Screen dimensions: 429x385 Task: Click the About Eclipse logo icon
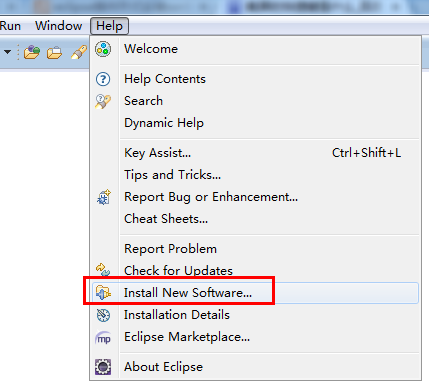(x=103, y=367)
